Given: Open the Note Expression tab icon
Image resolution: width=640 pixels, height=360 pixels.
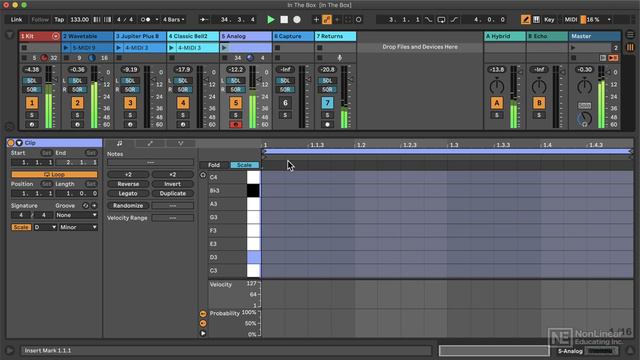Looking at the screenshot, I should point(180,143).
